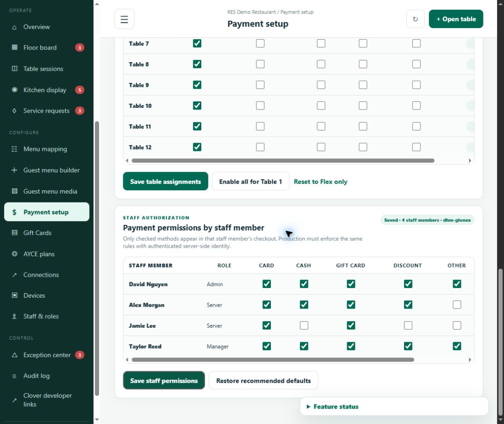Disable Gift Card permission for Taylor Reed

[351, 346]
